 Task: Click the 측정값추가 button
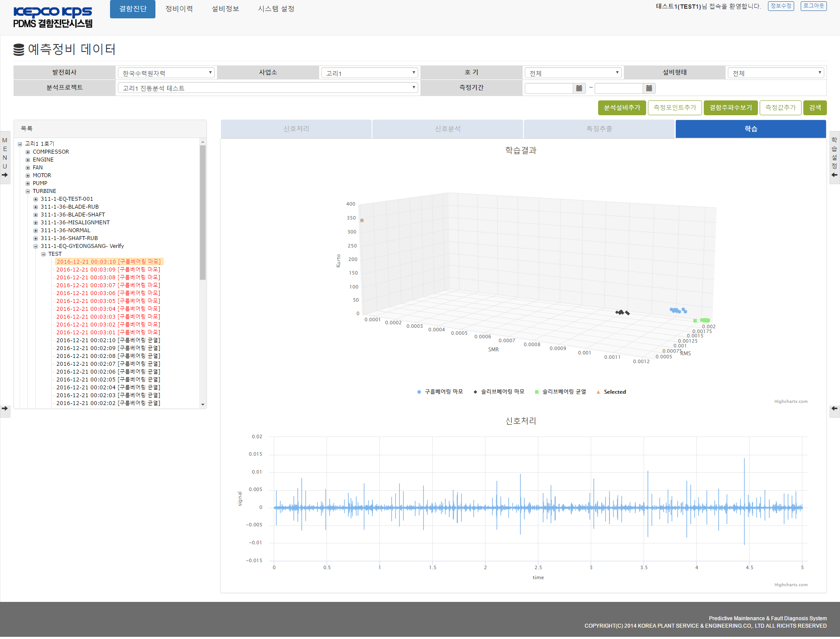[x=781, y=108]
